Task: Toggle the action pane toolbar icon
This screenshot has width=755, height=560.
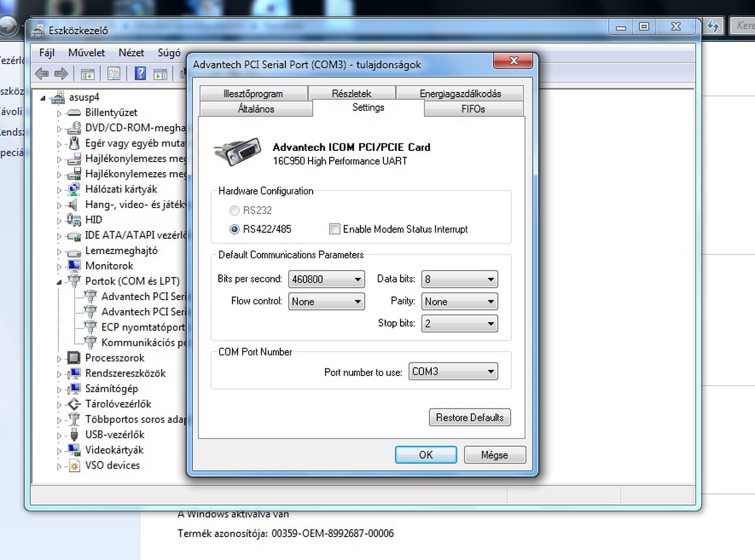Action: pos(160,74)
